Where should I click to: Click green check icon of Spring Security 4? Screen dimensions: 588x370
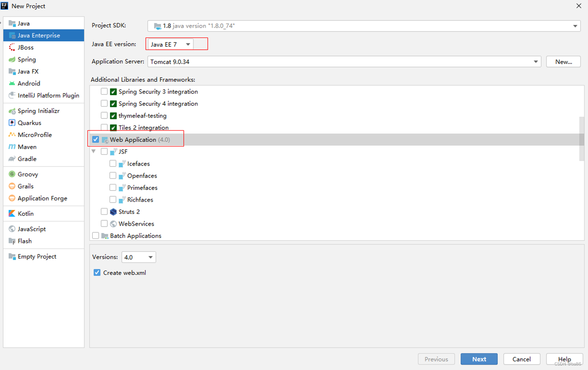pyautogui.click(x=114, y=104)
